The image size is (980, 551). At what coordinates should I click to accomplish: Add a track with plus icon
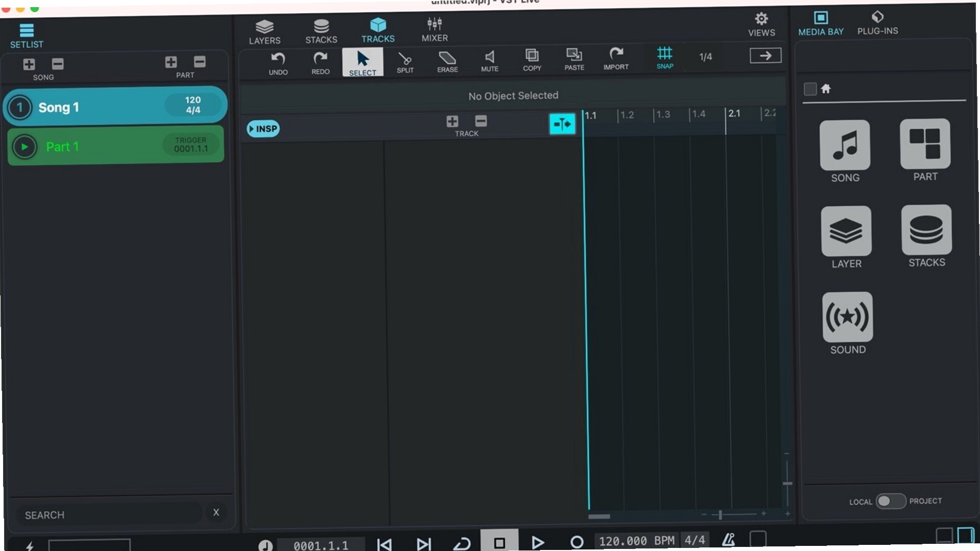tap(452, 121)
